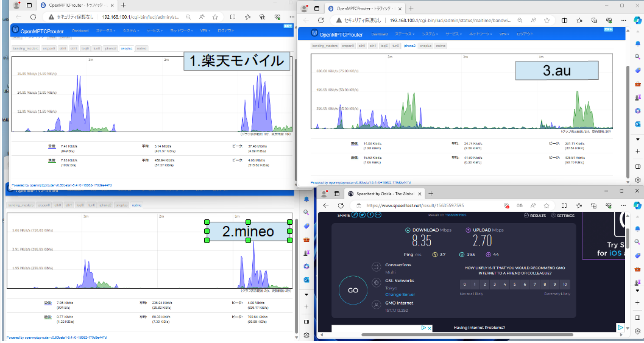The width and height of the screenshot is (644, 343).
Task: Open Speedtest RESULTS history
Action: coord(535,216)
